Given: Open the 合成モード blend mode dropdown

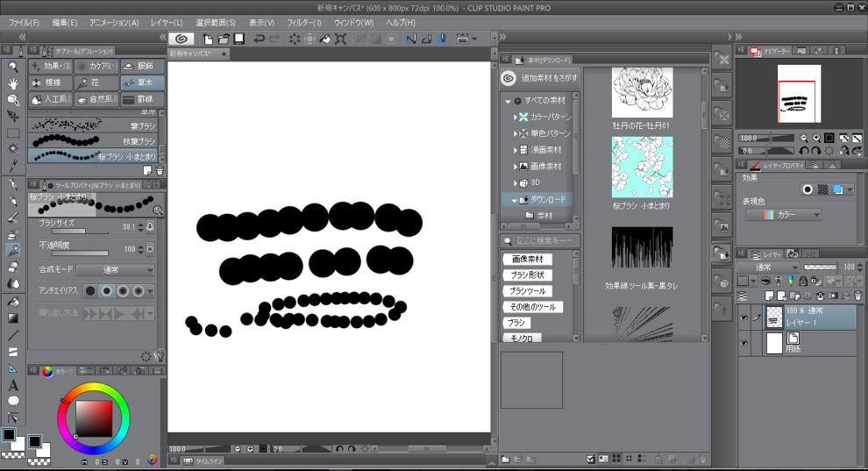Looking at the screenshot, I should (114, 270).
